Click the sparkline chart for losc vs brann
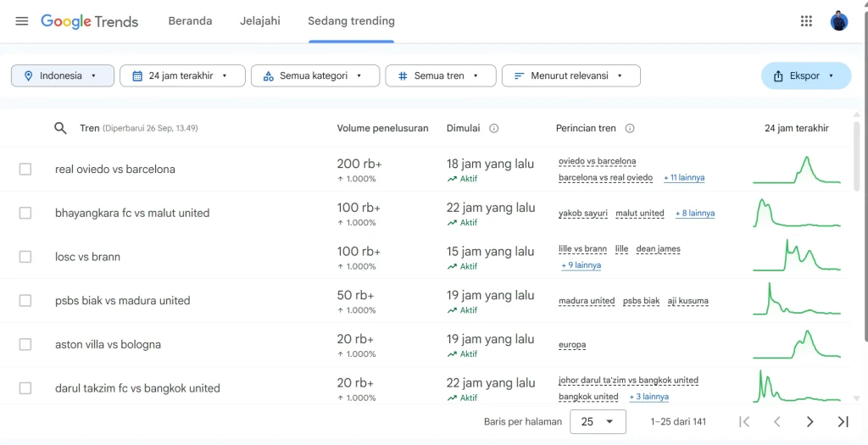This screenshot has height=445, width=868. pyautogui.click(x=797, y=254)
